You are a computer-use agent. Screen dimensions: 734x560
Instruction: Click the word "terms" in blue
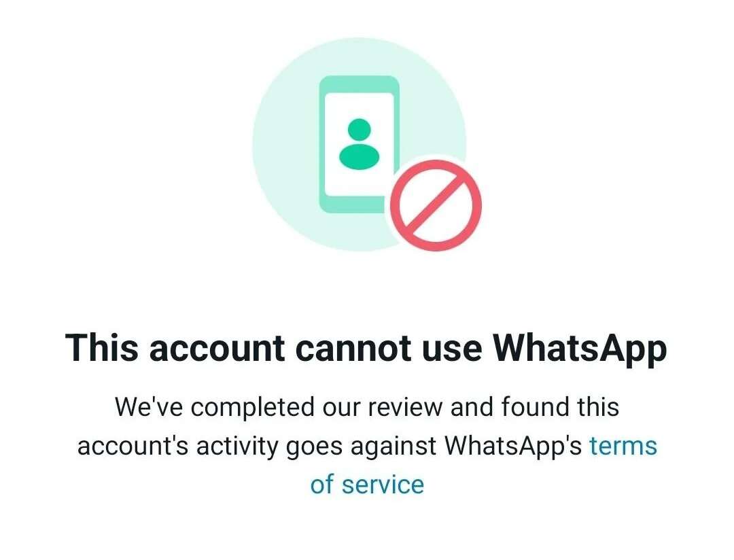(x=623, y=446)
